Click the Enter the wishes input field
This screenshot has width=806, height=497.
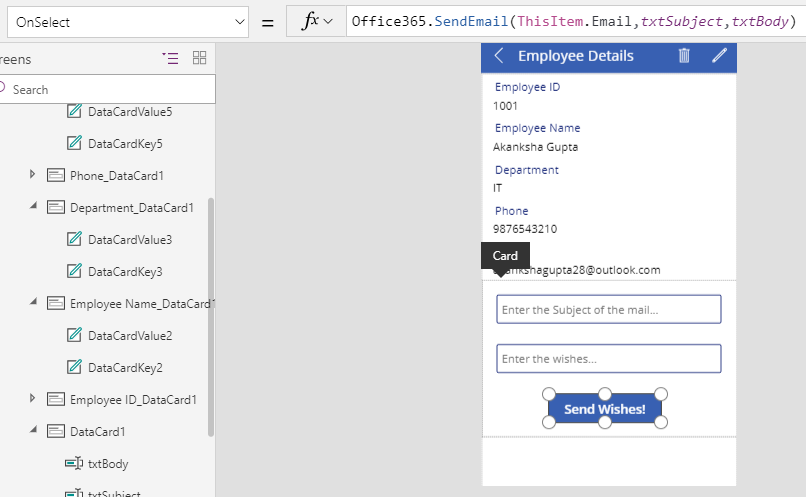(608, 359)
